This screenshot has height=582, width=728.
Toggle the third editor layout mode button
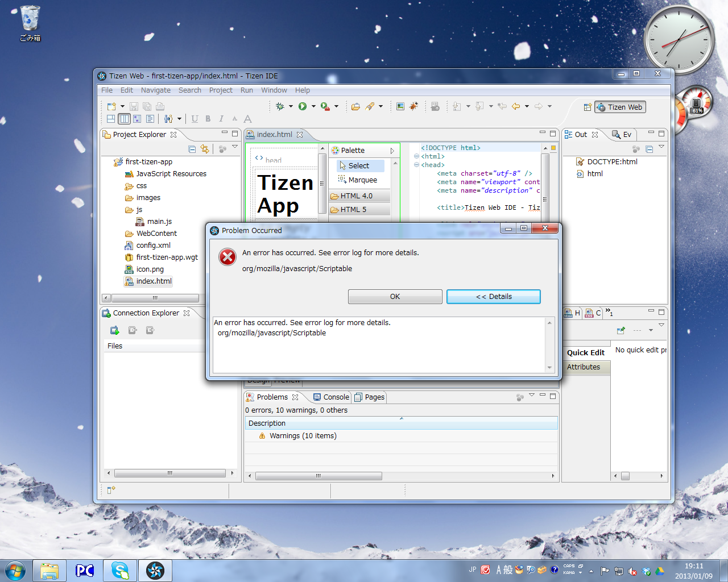[137, 119]
